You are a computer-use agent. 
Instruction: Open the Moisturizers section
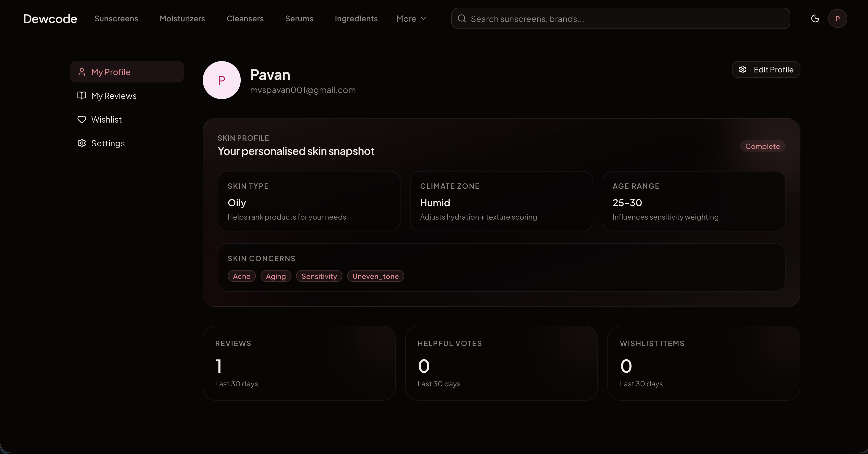coord(182,19)
